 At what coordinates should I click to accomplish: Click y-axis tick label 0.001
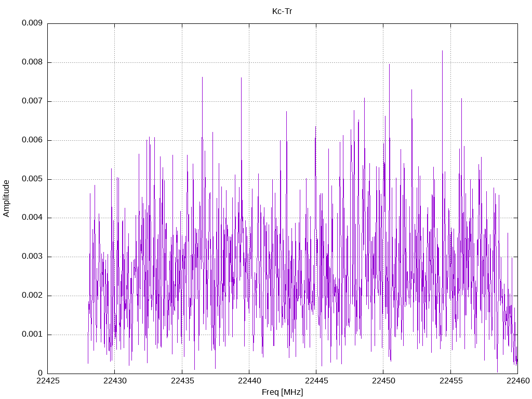click(32, 334)
